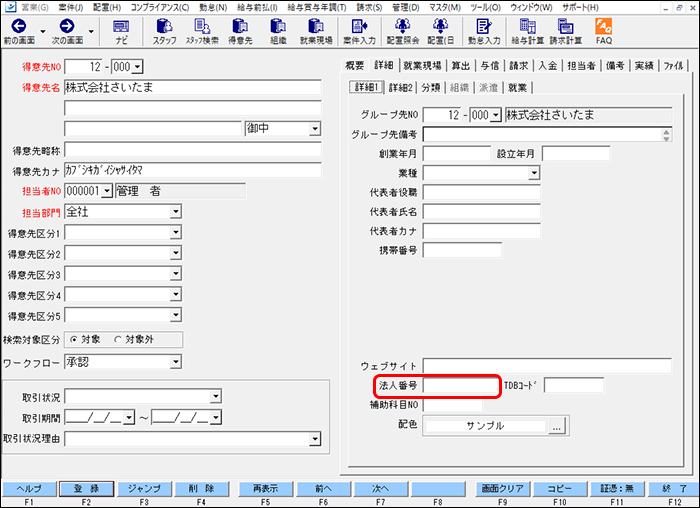This screenshot has width=700, height=508.
Task: Open the 勤怠入力 toolbar icon
Action: (x=484, y=26)
